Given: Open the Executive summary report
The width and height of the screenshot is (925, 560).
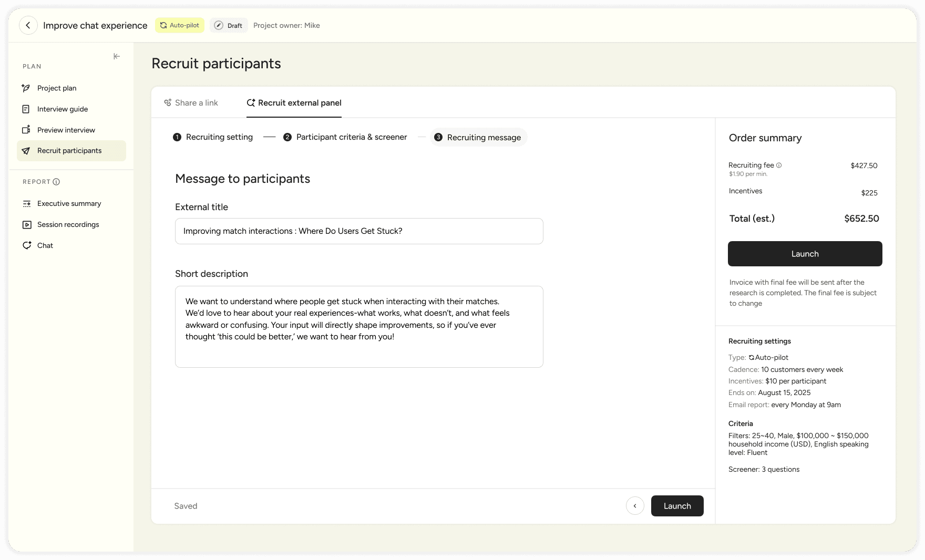Looking at the screenshot, I should [69, 203].
